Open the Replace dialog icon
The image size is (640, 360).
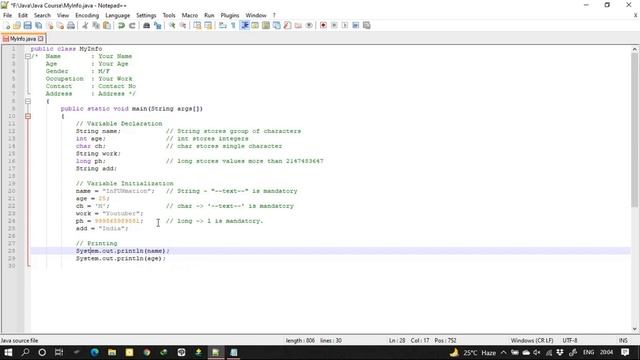point(157,25)
